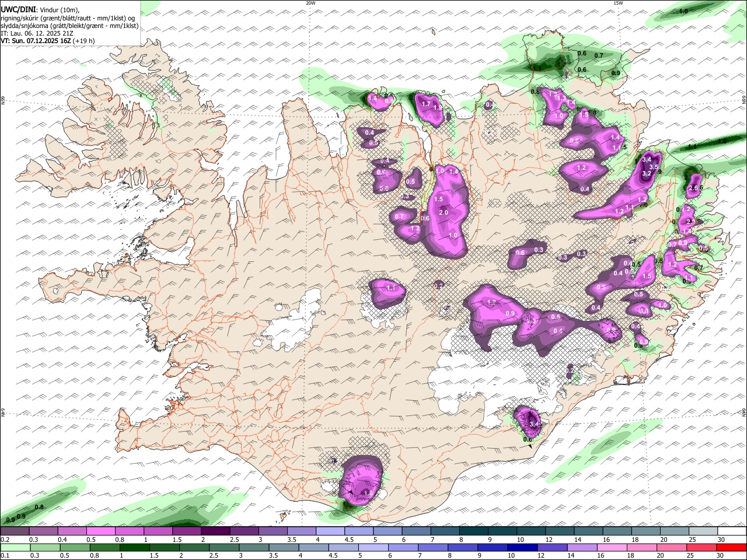Click the 0.2 label in top legend row
747x560 pixels.
point(4,540)
